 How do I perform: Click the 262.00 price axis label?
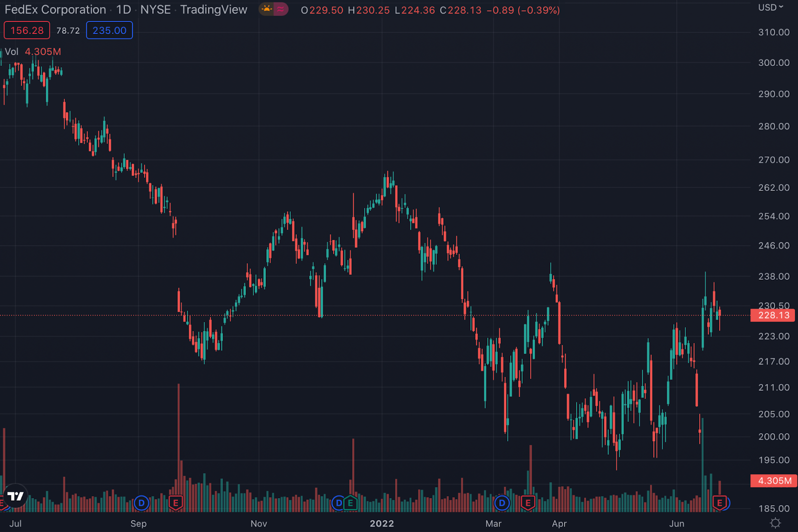pyautogui.click(x=774, y=188)
